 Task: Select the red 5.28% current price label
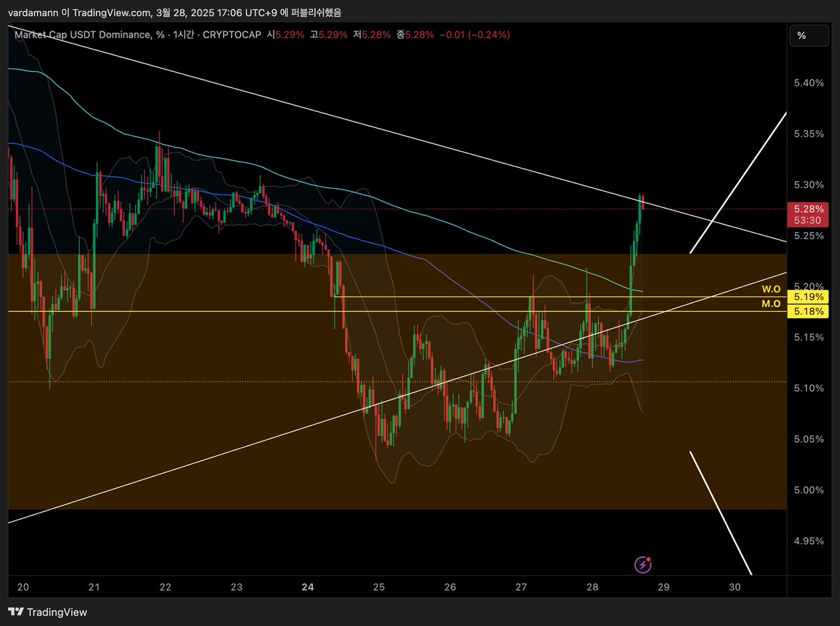tap(807, 209)
